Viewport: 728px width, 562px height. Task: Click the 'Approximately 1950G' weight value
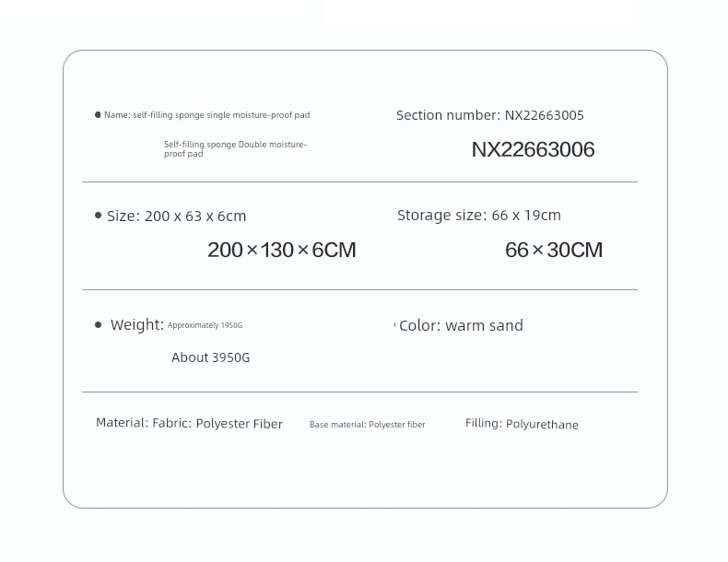point(205,325)
